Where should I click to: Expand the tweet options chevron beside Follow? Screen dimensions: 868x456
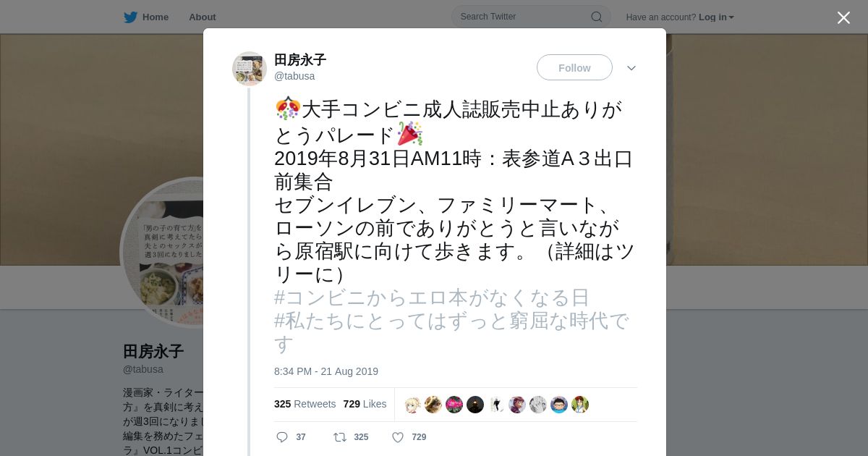pyautogui.click(x=631, y=68)
